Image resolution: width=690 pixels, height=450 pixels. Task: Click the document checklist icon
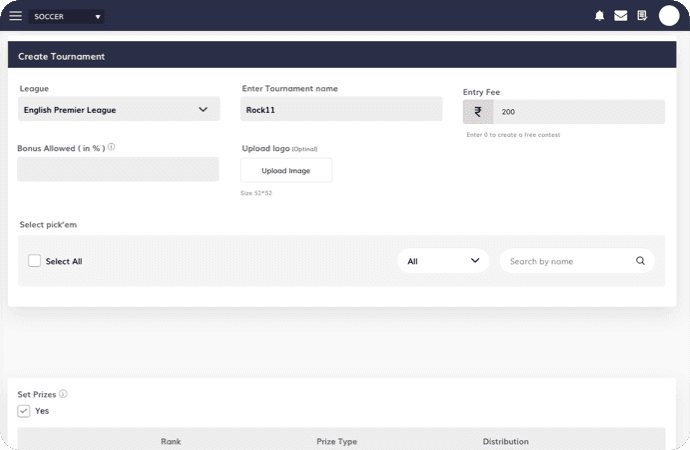[x=642, y=16]
